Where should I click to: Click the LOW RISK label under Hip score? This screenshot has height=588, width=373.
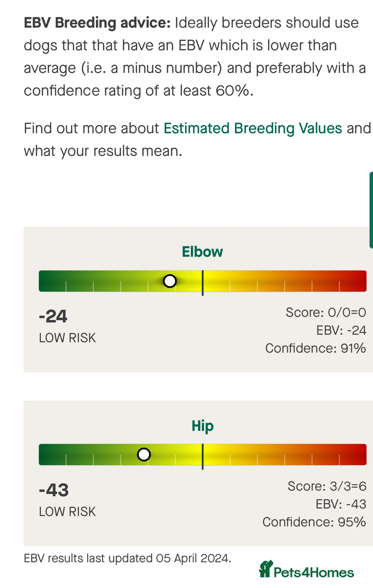tap(68, 512)
